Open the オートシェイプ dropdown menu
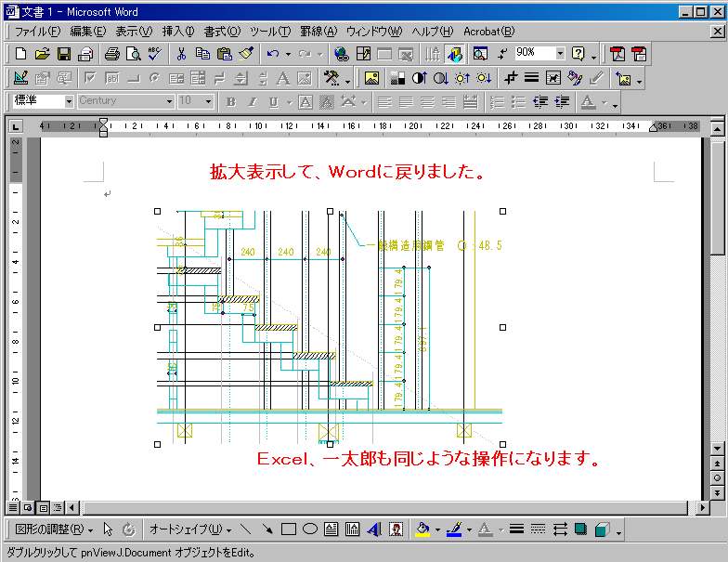This screenshot has width=728, height=562. coord(190,529)
